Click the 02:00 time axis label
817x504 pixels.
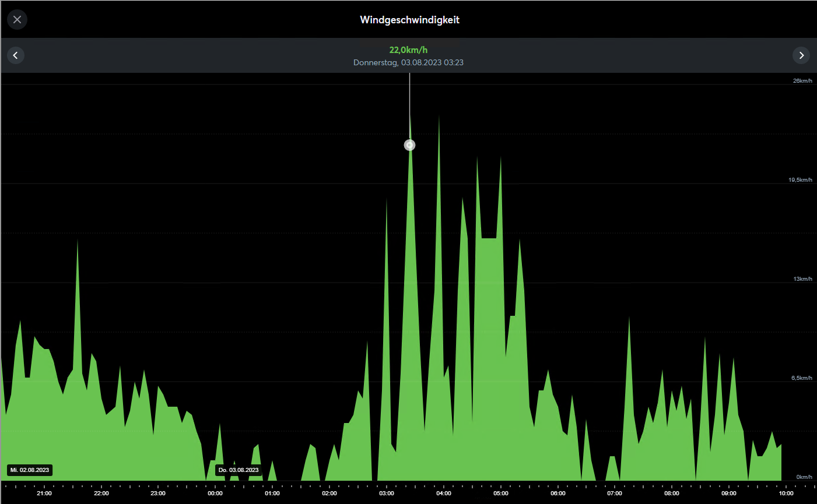329,494
